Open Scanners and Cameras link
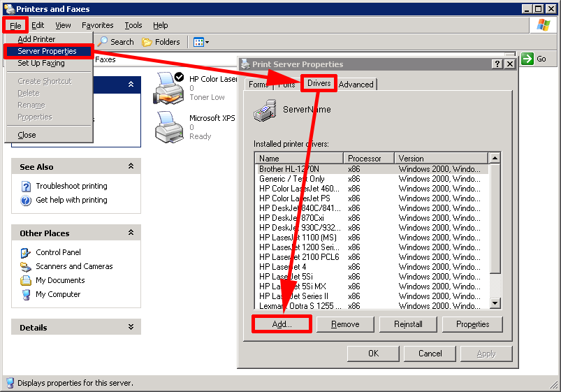Viewport: 561px width, 392px height. [74, 266]
